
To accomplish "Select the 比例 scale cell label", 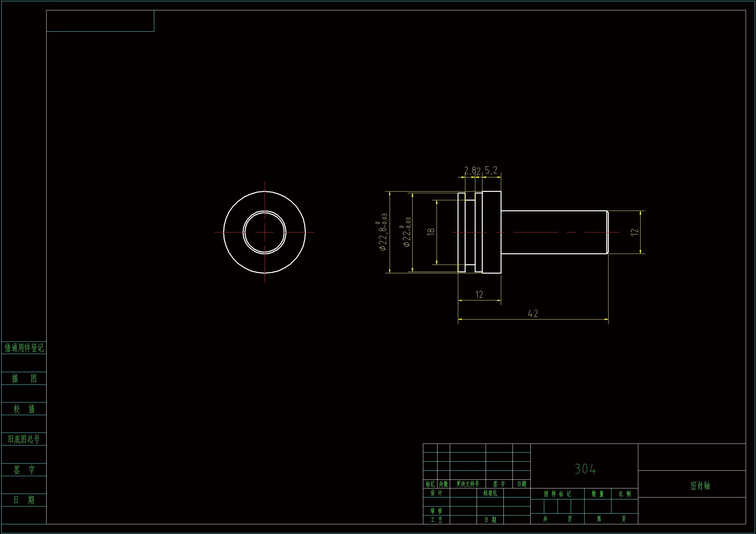I will click(x=625, y=494).
